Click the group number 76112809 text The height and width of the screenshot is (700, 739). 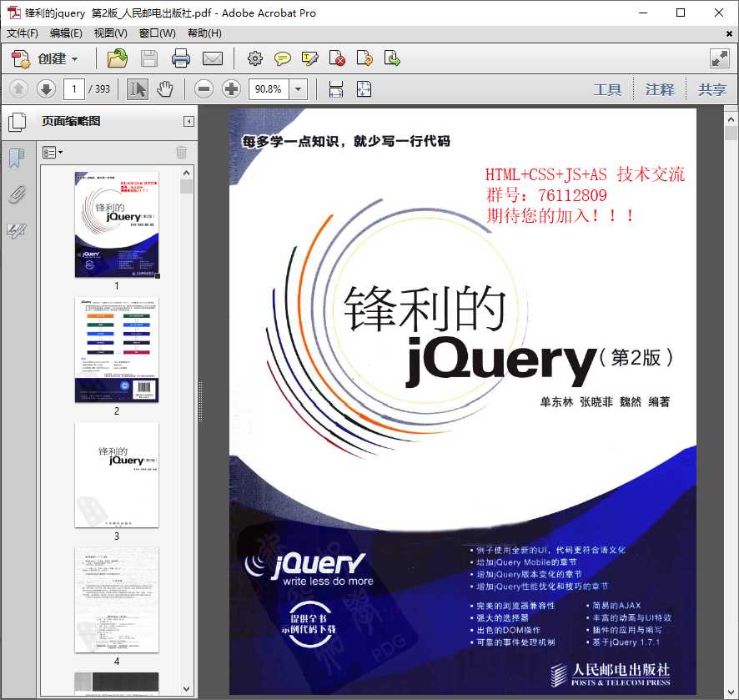point(572,195)
